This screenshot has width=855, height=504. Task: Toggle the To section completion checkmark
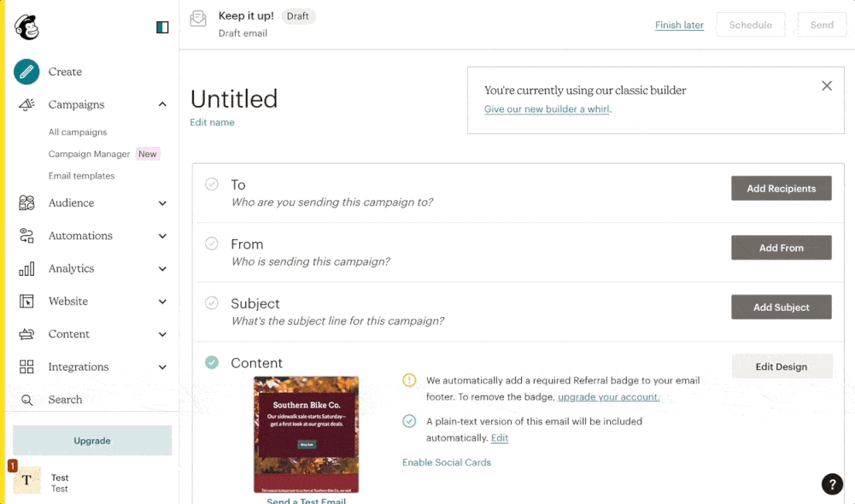(211, 182)
